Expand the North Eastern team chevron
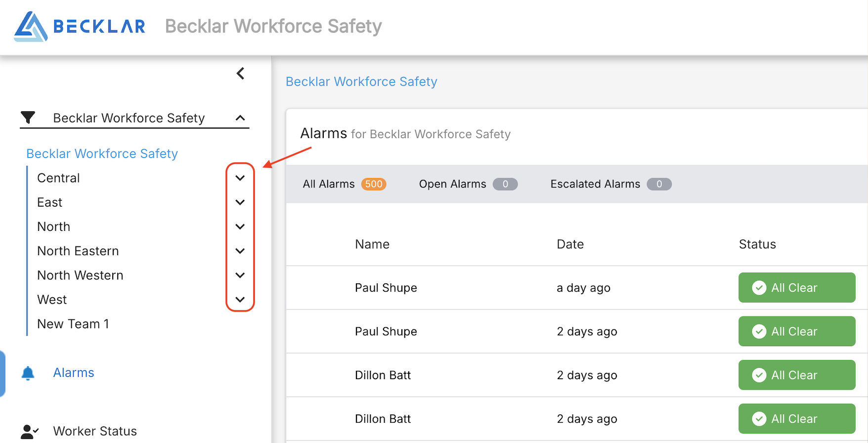Image resolution: width=868 pixels, height=443 pixels. (240, 251)
